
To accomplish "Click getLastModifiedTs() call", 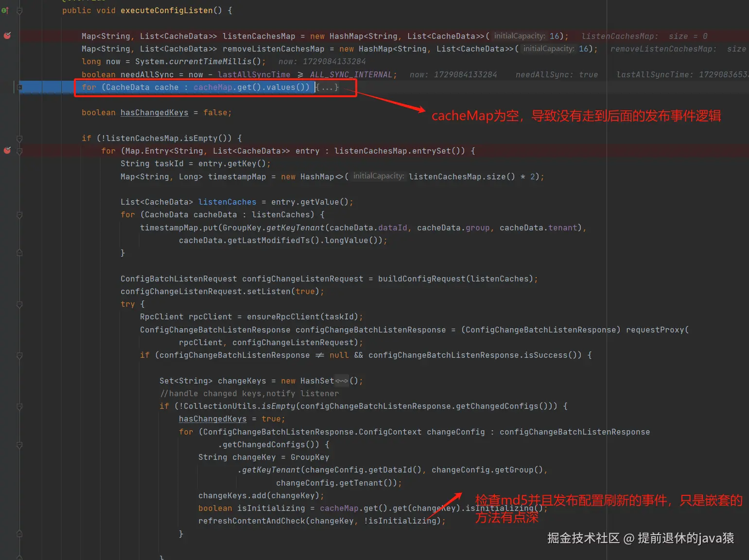I will tap(273, 240).
